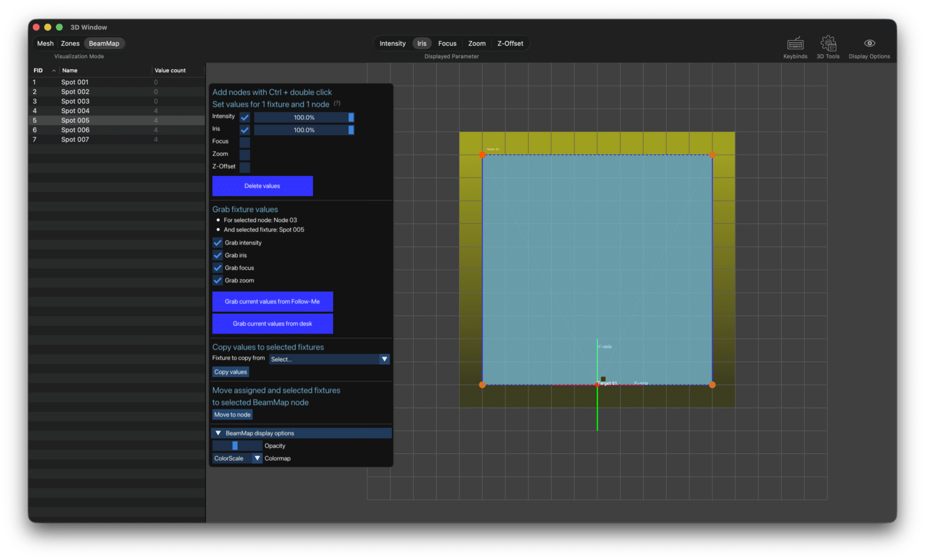925x560 pixels.
Task: Select the bottom-left orange BeamMap node
Action: tap(482, 385)
